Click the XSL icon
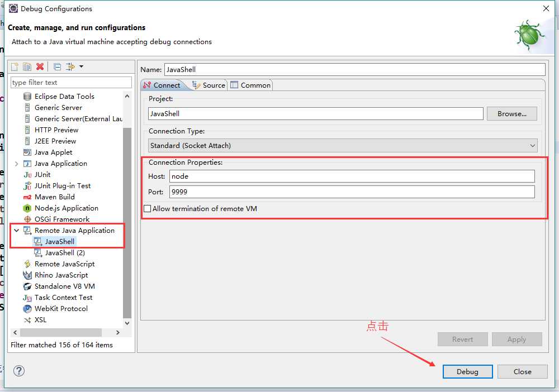Screen dimensions: 559x392 pos(27,320)
